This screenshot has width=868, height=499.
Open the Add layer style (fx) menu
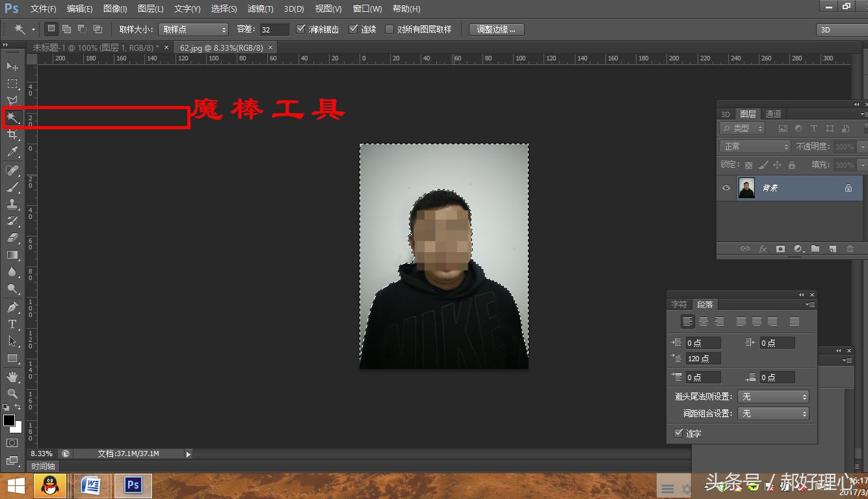pyautogui.click(x=763, y=248)
